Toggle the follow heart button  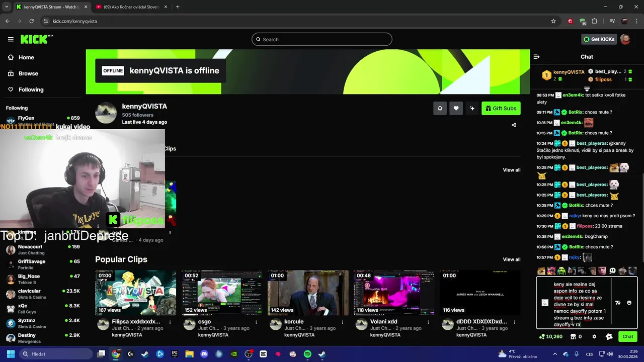point(456,108)
